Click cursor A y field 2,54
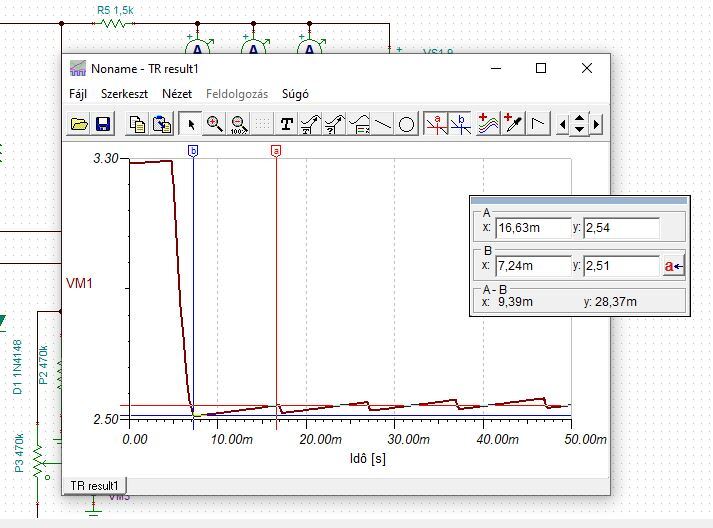The width and height of the screenshot is (713, 528). [621, 227]
